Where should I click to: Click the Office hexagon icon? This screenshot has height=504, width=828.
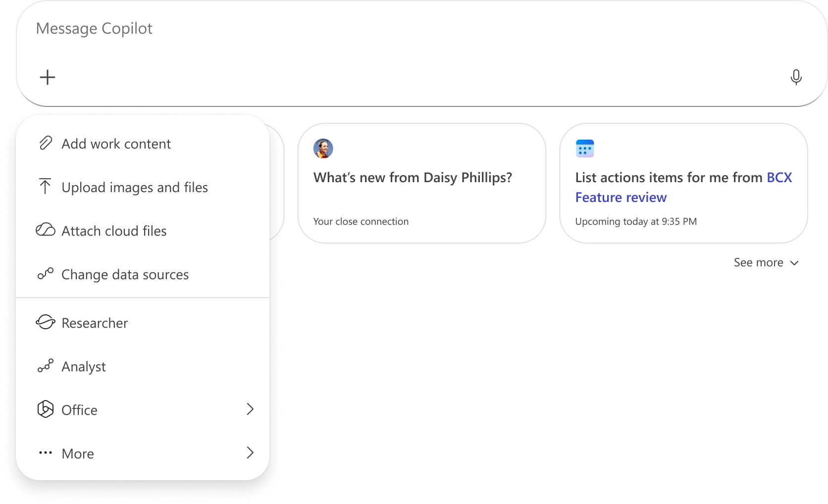[x=46, y=409]
